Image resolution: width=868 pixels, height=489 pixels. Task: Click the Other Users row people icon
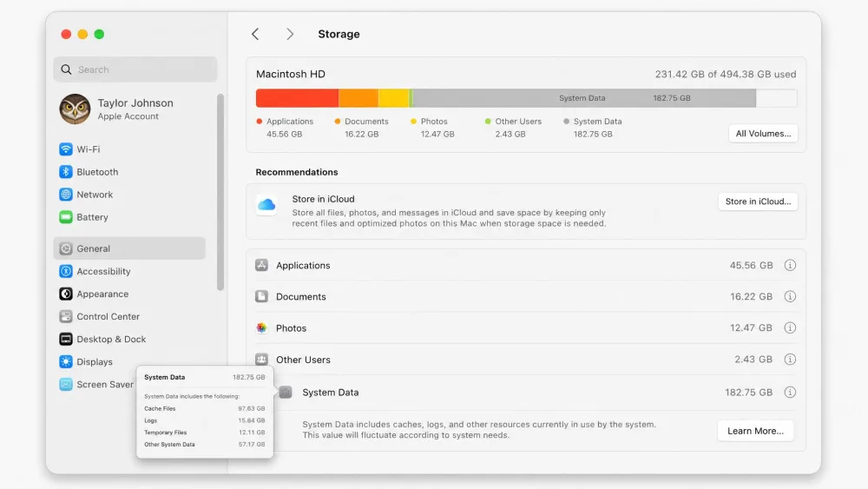(x=261, y=360)
